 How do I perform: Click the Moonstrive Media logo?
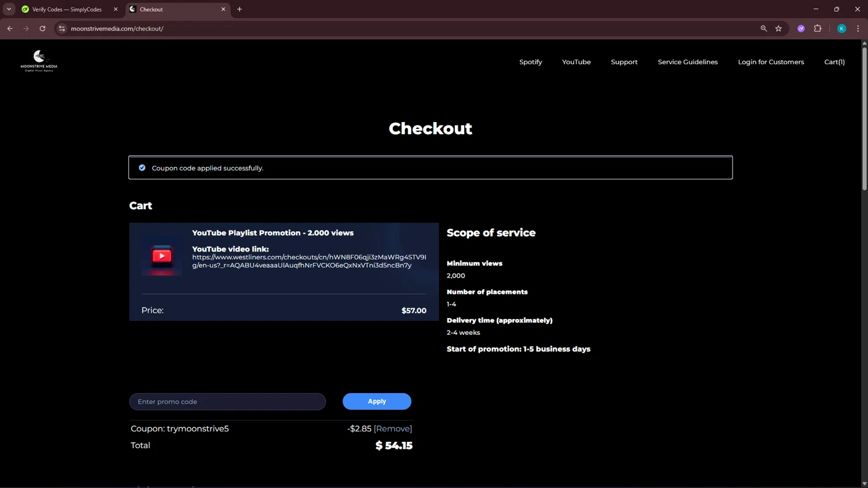click(x=39, y=61)
